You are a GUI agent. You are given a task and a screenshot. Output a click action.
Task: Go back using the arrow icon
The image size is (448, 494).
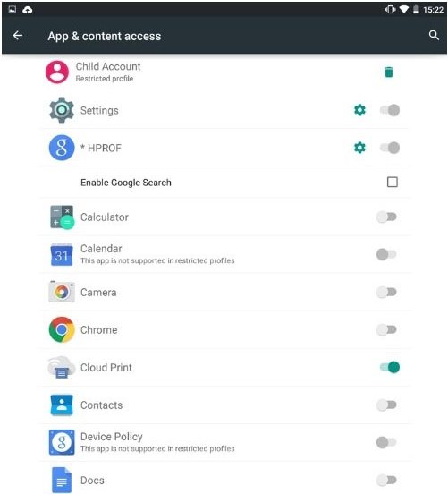click(18, 36)
